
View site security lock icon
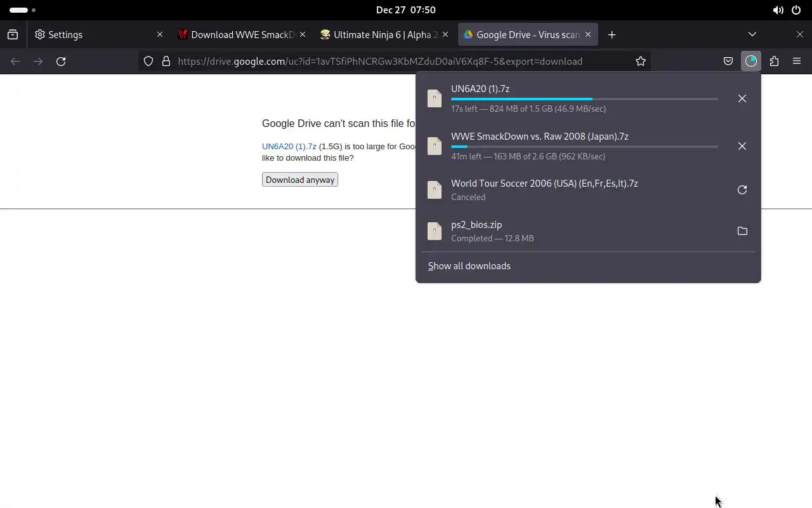click(166, 61)
